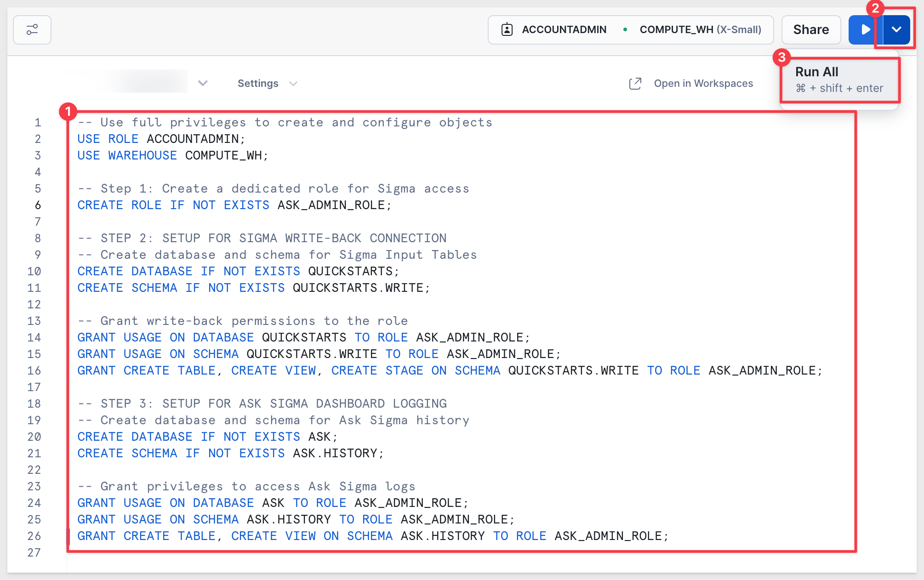Click the blue Run play button
Image resolution: width=924 pixels, height=580 pixels.
pyautogui.click(x=865, y=30)
